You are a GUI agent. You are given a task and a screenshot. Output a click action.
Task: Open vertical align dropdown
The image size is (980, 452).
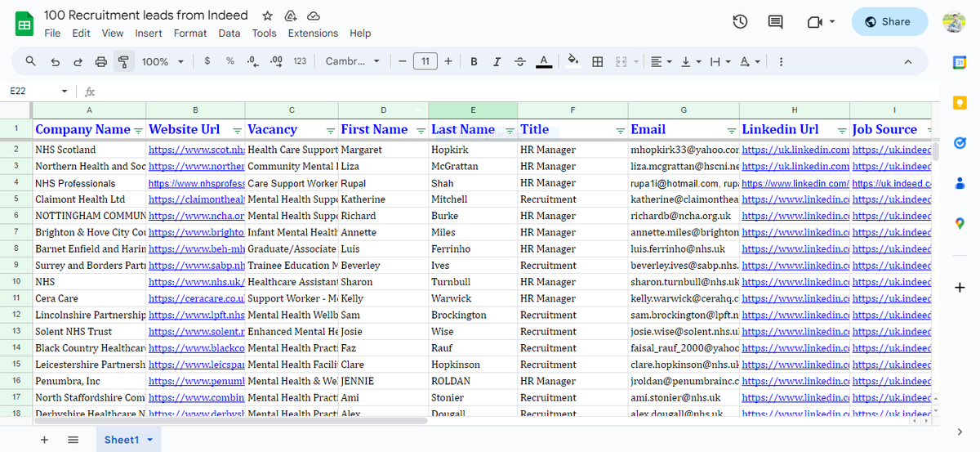(x=689, y=61)
